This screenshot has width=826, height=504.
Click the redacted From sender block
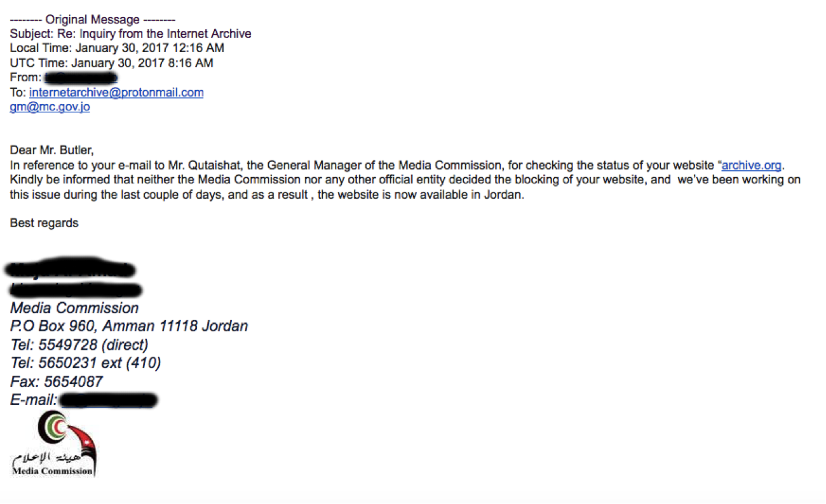point(81,78)
